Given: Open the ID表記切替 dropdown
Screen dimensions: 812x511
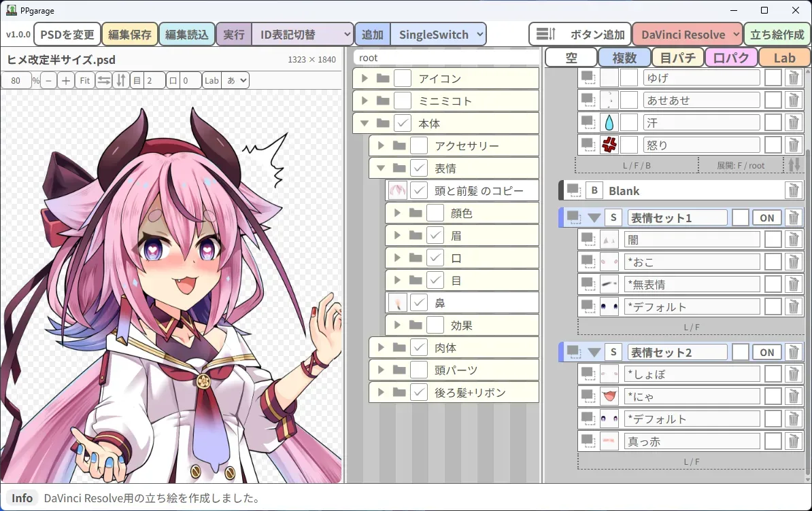Looking at the screenshot, I should 303,34.
